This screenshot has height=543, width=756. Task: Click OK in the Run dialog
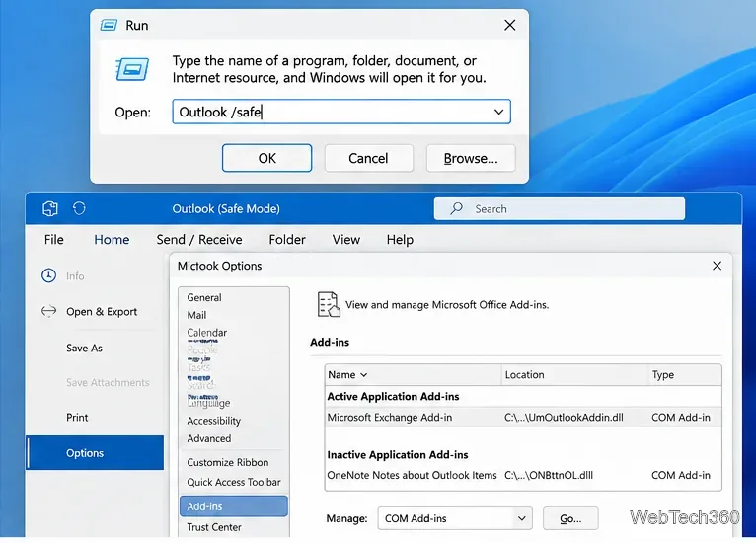point(266,158)
